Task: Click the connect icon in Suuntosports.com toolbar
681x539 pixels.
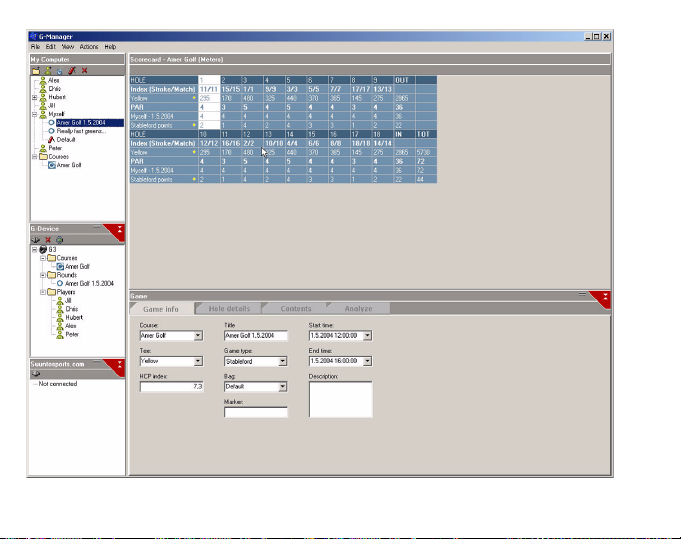Action: (36, 374)
